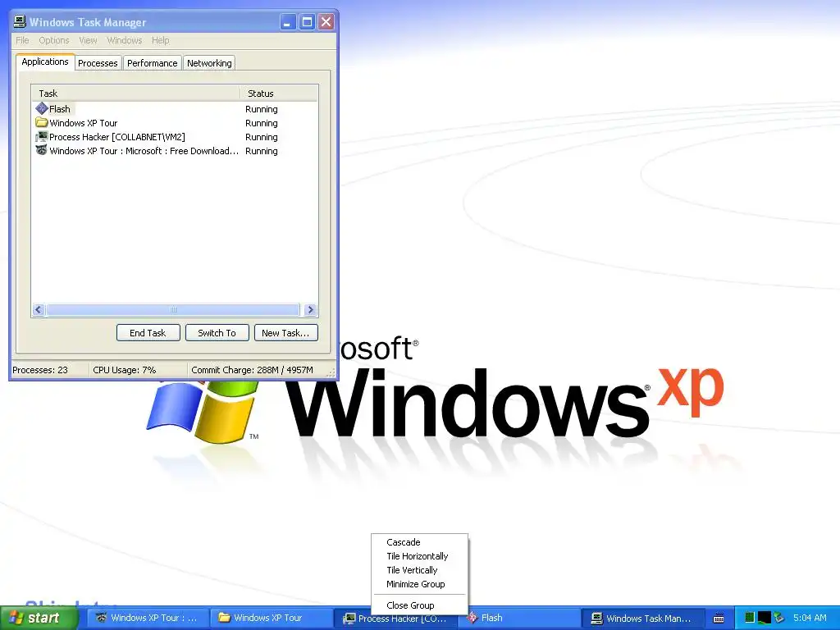Switch to the Performance tab
The image size is (840, 630).
click(x=152, y=63)
